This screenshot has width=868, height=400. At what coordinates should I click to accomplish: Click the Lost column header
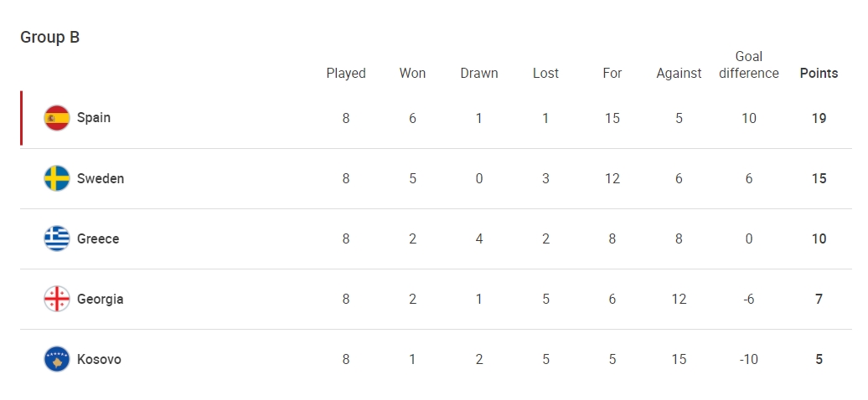pos(545,73)
